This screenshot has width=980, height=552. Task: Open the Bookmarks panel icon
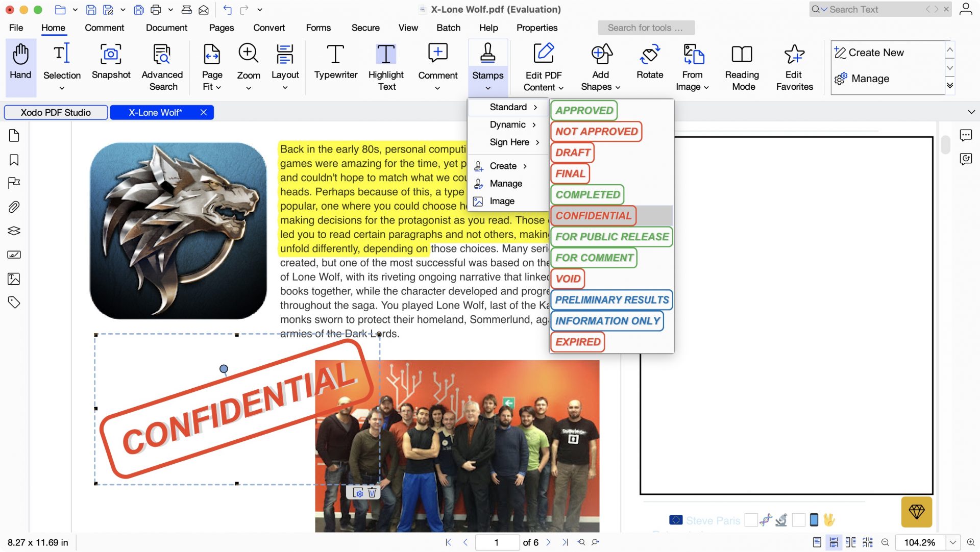pos(14,160)
